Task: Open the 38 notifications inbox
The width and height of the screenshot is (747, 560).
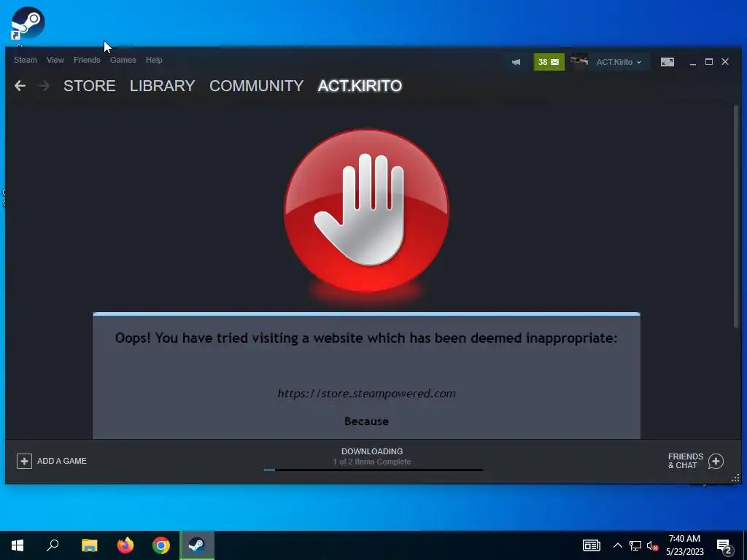Action: tap(549, 62)
